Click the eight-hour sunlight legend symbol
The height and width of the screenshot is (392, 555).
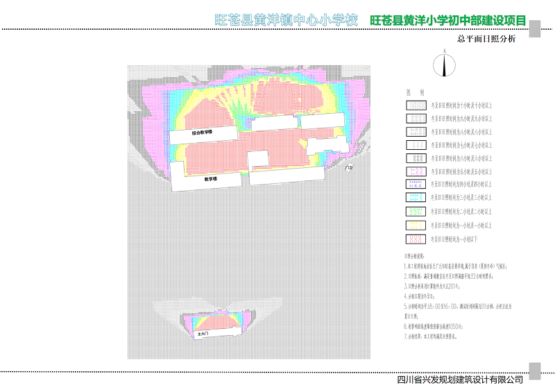416,132
